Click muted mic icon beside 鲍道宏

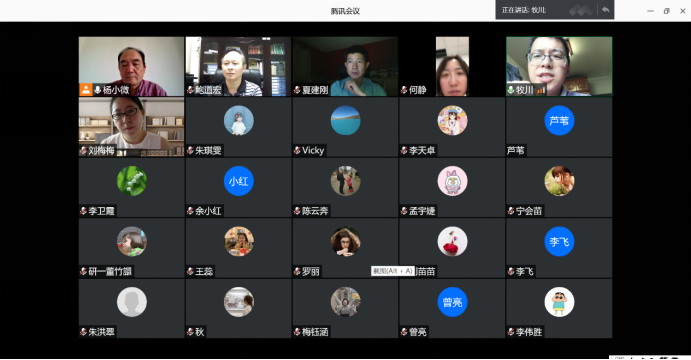(190, 90)
